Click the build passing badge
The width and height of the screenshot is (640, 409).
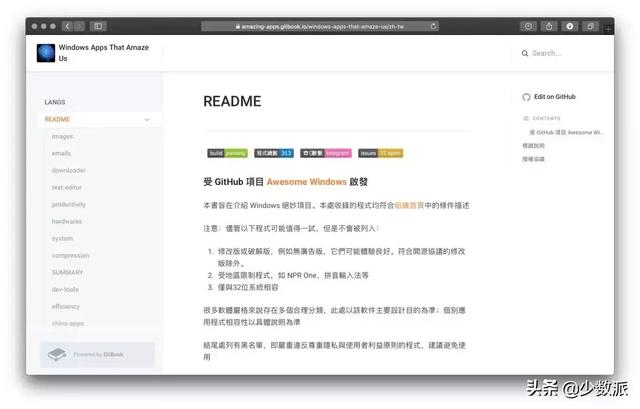(227, 153)
